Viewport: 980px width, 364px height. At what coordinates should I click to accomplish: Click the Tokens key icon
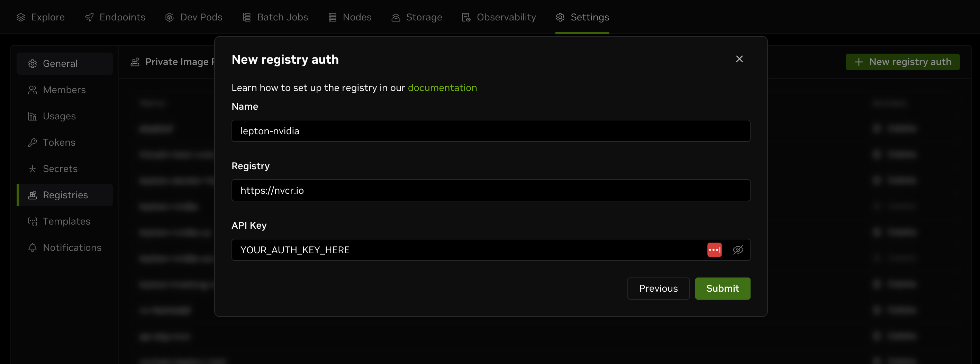point(33,143)
